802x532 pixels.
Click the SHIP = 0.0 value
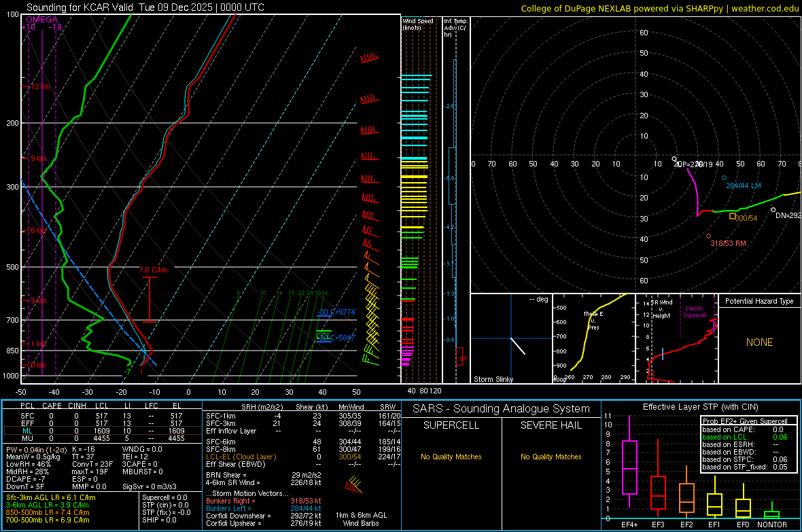pos(159,520)
